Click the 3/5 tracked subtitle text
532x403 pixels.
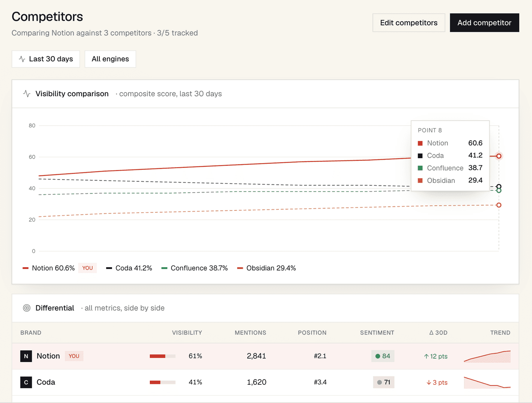(x=177, y=33)
